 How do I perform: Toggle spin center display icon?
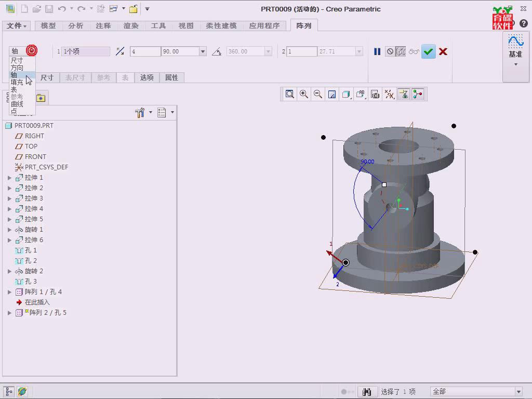[x=418, y=94]
